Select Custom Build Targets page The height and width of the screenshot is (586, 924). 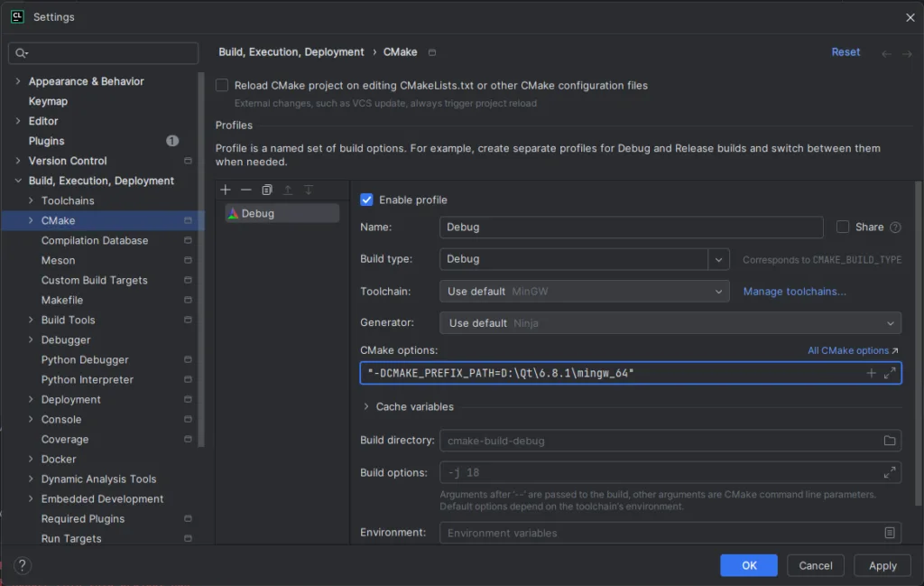[94, 280]
